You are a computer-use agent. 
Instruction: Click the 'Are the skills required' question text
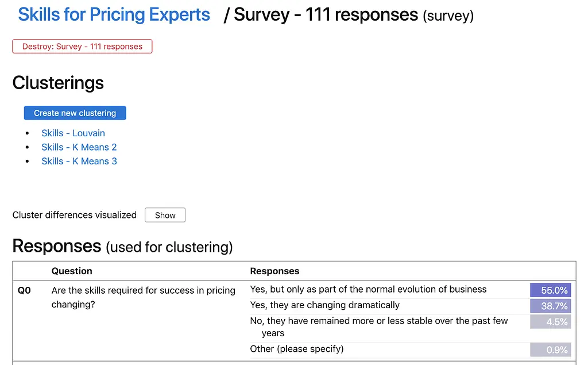coord(143,297)
